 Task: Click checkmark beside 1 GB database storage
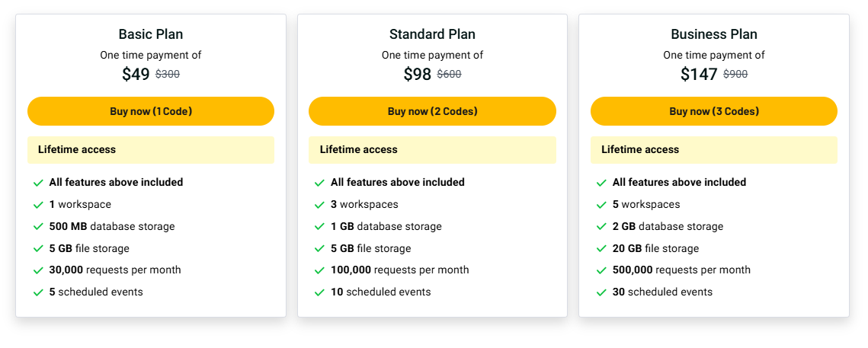coord(320,227)
